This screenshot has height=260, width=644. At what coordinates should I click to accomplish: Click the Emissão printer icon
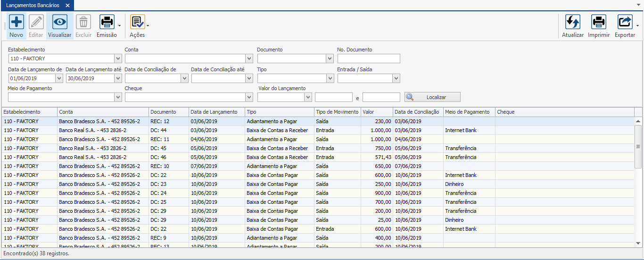click(x=107, y=22)
